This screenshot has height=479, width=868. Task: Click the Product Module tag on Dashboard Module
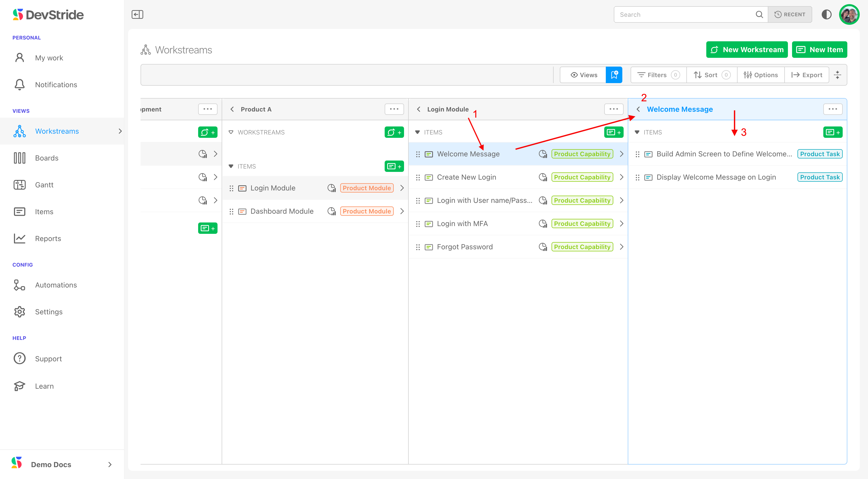tap(367, 211)
